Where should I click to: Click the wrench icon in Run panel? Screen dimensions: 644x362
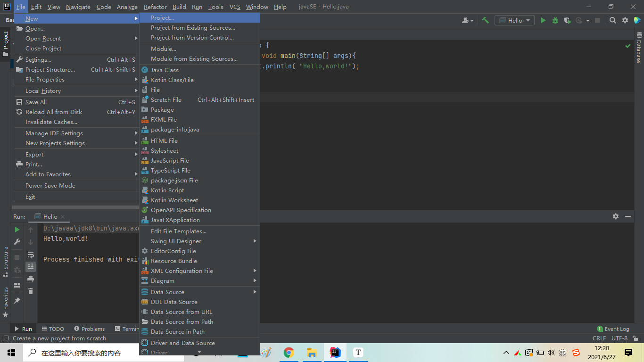(17, 242)
